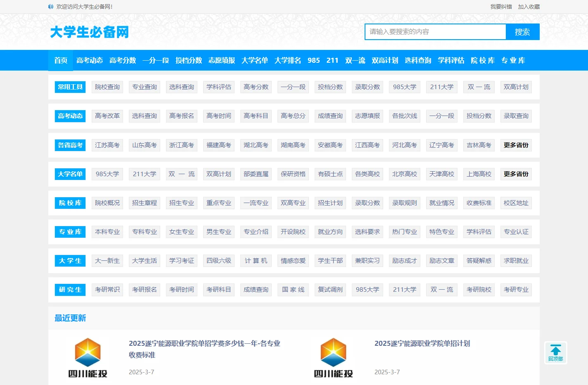Open the 院校概况 link
Image resolution: width=588 pixels, height=385 pixels.
[x=107, y=203]
